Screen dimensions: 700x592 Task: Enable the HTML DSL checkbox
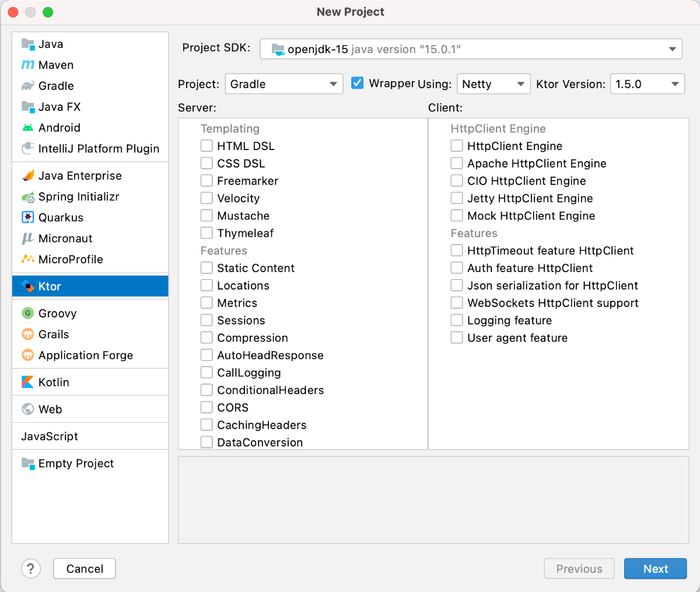[x=206, y=146]
